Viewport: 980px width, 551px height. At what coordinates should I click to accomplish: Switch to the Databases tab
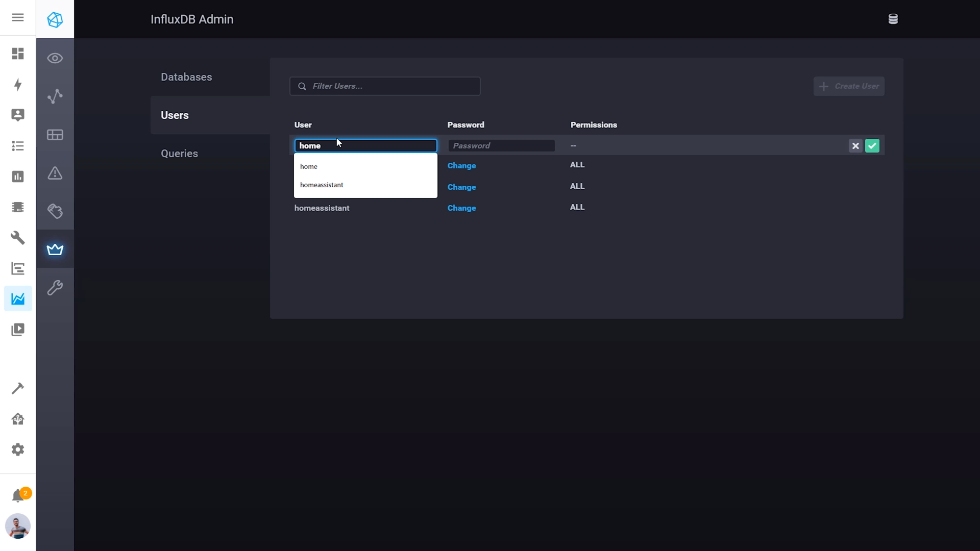pos(186,77)
